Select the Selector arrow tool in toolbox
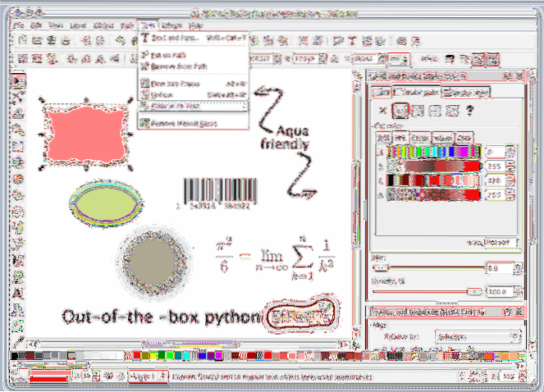544x392 pixels. [19, 82]
